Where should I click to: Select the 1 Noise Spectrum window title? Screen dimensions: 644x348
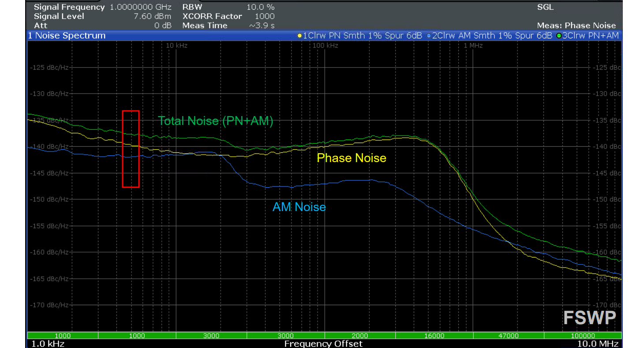[x=67, y=36]
